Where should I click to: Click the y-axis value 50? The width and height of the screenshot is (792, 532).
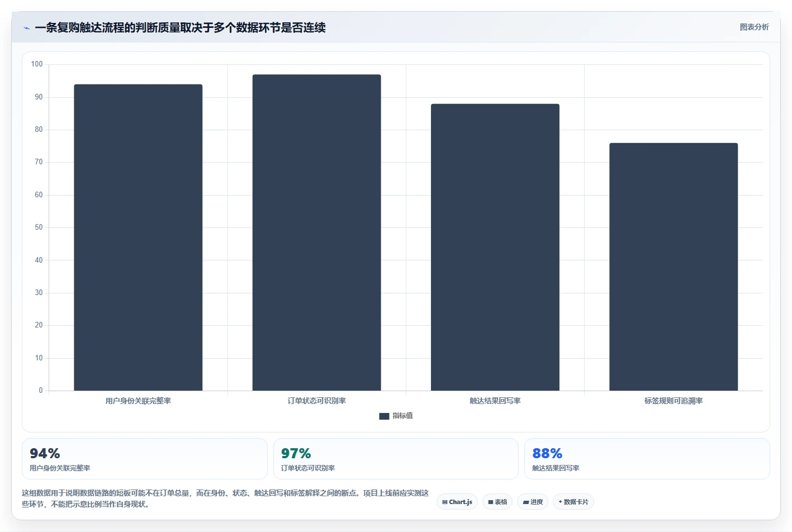point(39,227)
